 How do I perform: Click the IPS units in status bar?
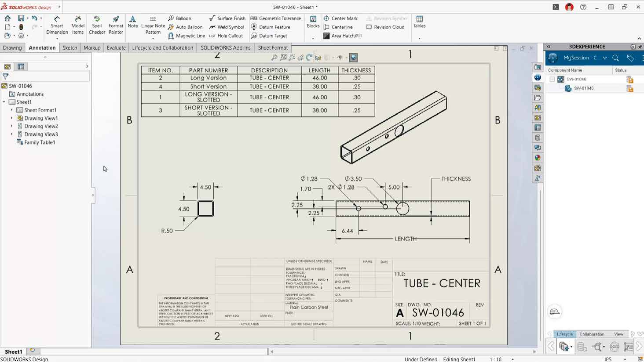point(608,359)
